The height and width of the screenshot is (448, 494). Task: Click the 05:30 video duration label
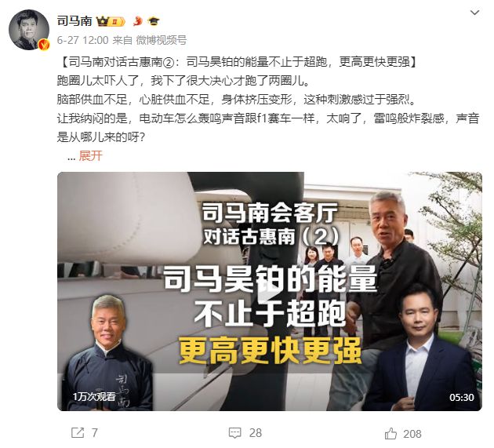[x=462, y=397]
